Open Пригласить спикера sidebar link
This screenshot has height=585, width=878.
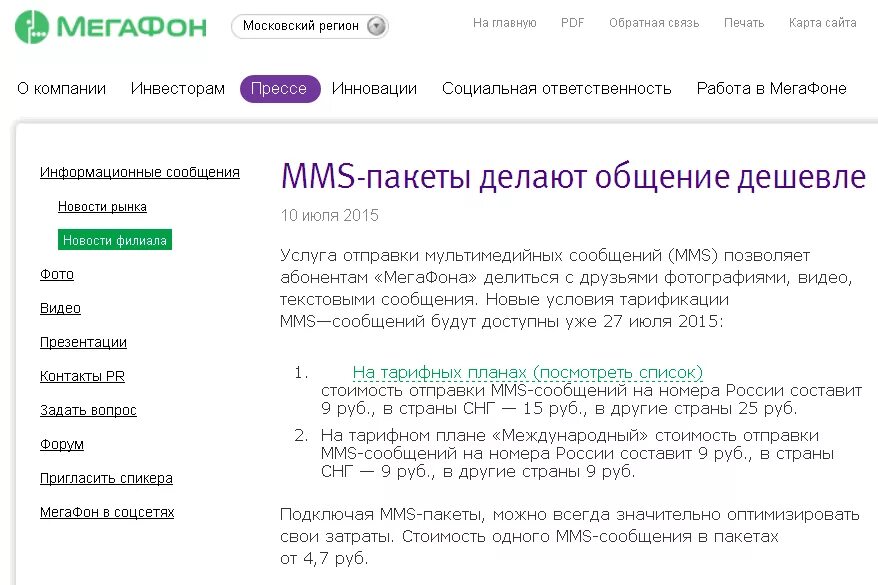pyautogui.click(x=106, y=478)
